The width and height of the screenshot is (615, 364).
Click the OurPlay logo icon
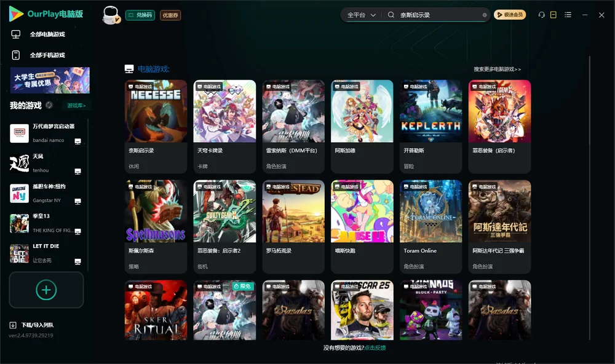[16, 14]
